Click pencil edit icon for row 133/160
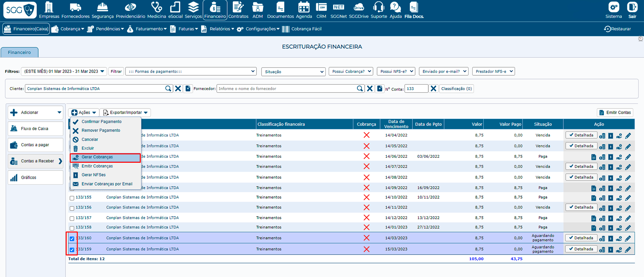 click(x=628, y=238)
